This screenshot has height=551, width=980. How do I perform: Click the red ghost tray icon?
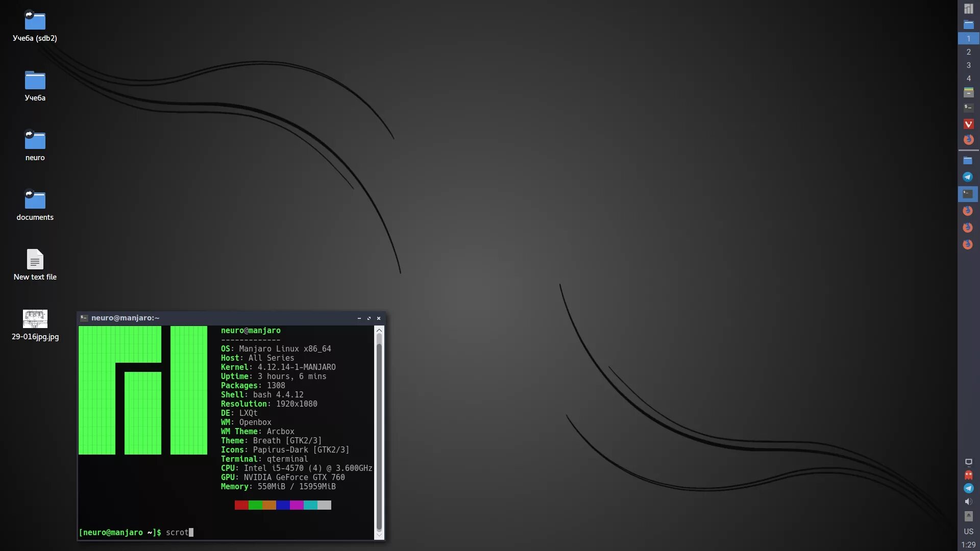pyautogui.click(x=968, y=475)
